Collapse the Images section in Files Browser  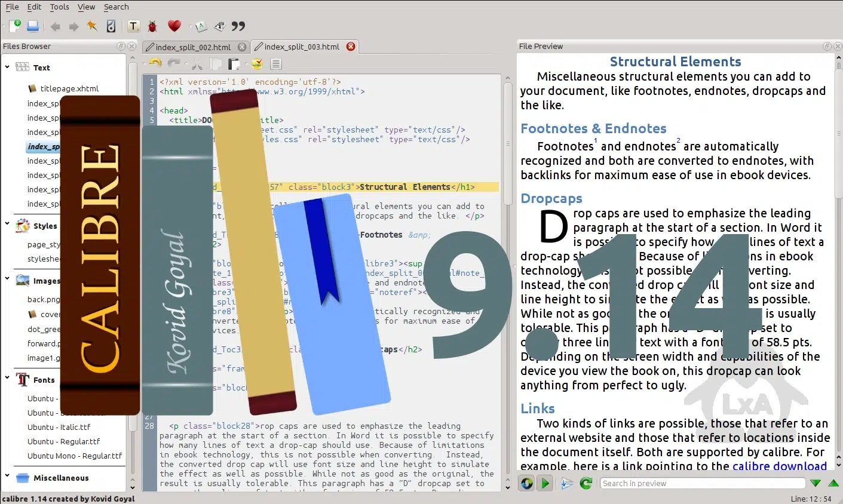coord(7,279)
